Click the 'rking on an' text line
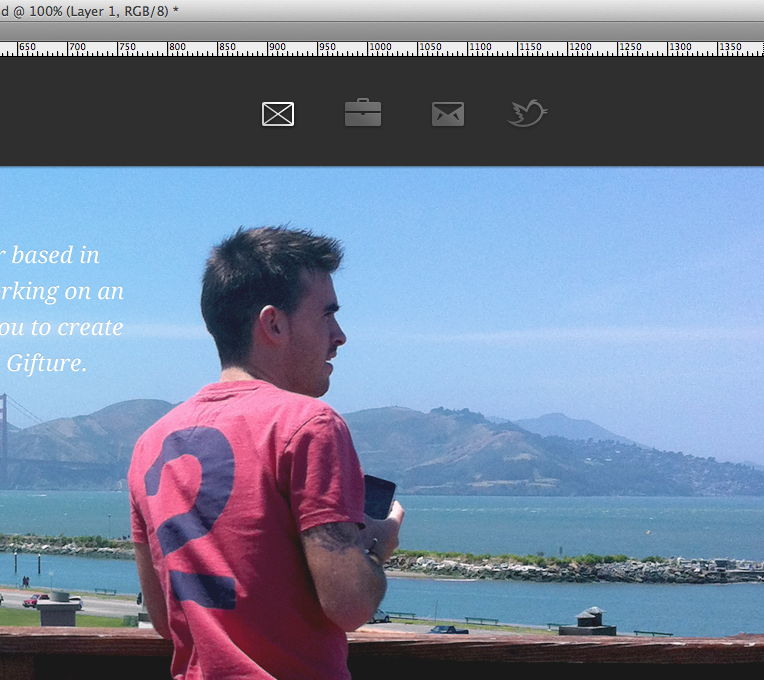This screenshot has height=680, width=764. pyautogui.click(x=62, y=292)
